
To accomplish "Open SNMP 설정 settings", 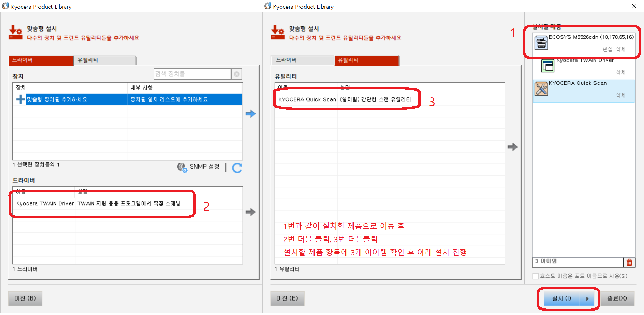I will (204, 167).
